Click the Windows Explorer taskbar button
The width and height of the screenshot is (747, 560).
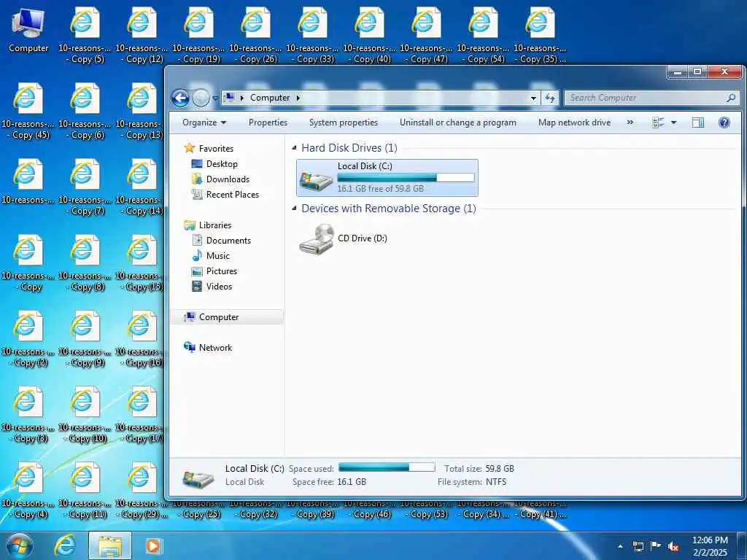pos(110,546)
